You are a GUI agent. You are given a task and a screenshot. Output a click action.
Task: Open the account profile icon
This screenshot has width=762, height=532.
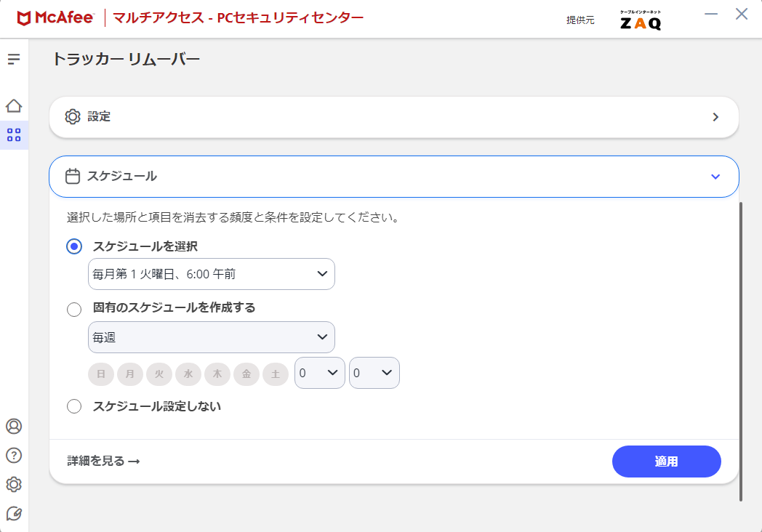[14, 426]
